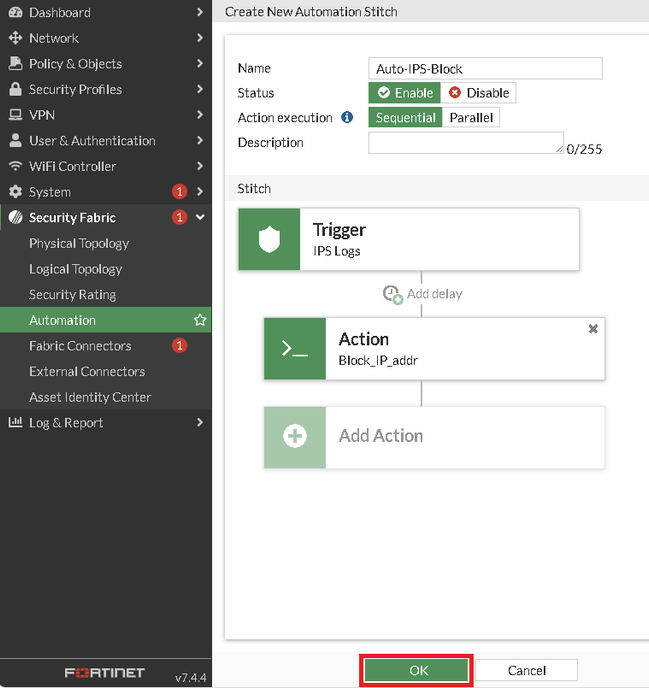Click the Security Profiles lock icon
Viewport: 649px width, 688px height.
point(15,89)
